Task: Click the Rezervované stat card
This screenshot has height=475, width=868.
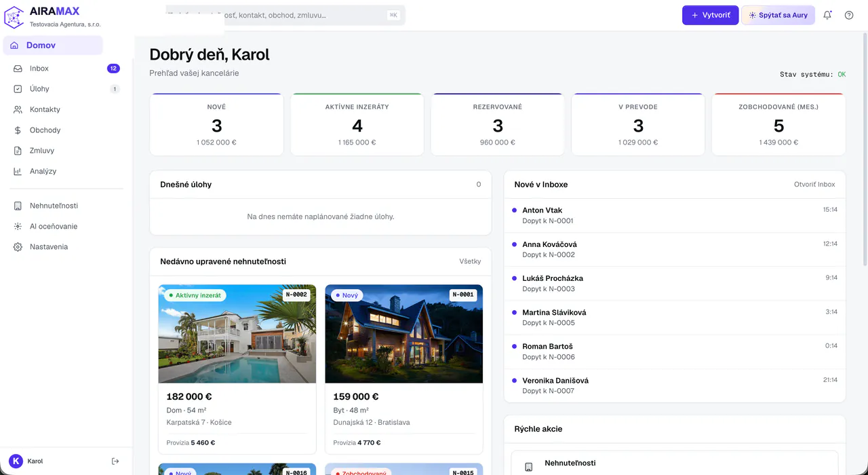Action: pyautogui.click(x=498, y=125)
